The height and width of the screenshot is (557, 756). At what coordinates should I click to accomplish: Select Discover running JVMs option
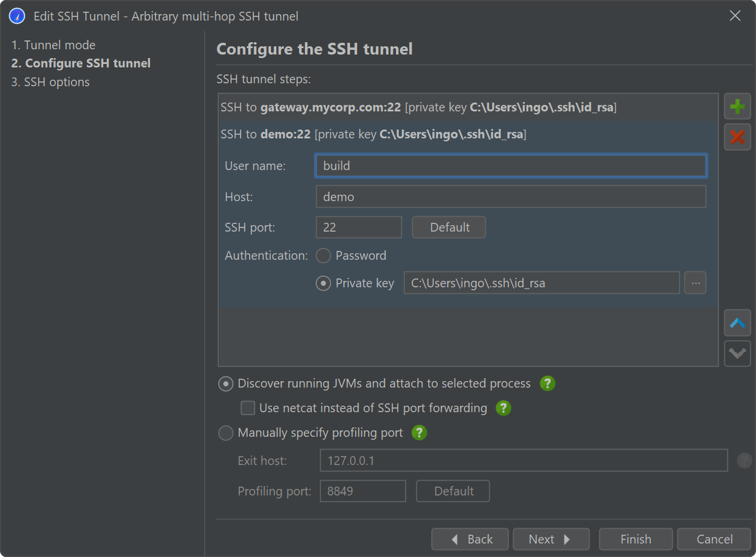pyautogui.click(x=226, y=383)
